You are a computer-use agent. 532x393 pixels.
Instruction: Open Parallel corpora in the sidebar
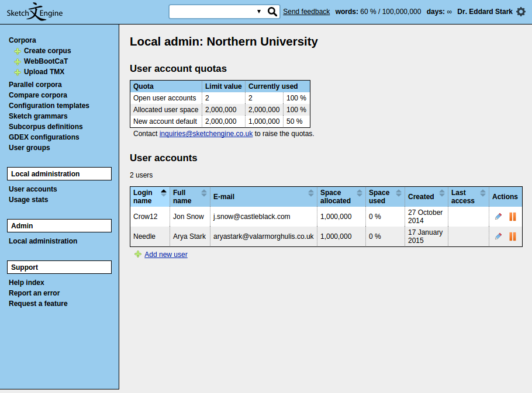click(x=35, y=84)
